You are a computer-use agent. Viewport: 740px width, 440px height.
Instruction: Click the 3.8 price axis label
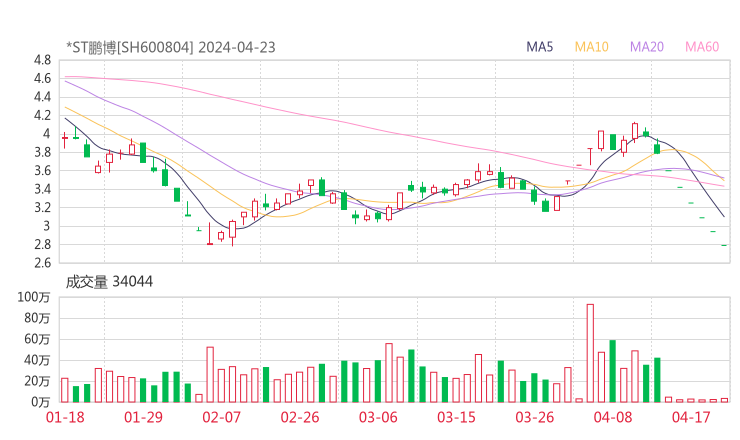pos(42,152)
